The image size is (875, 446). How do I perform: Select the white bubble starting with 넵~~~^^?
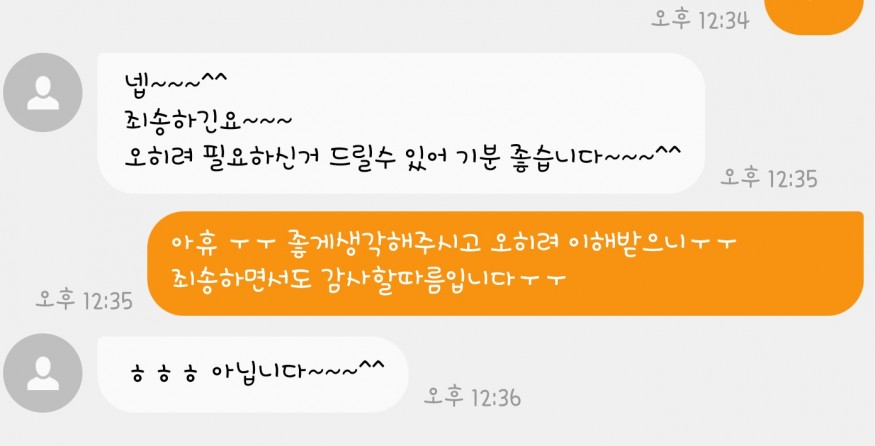pos(401,123)
